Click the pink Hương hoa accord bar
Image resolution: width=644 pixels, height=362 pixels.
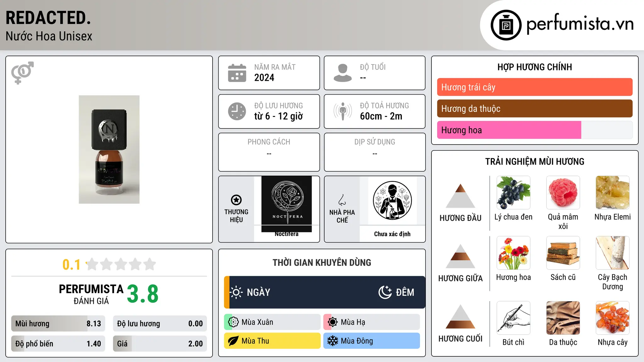coord(535,130)
